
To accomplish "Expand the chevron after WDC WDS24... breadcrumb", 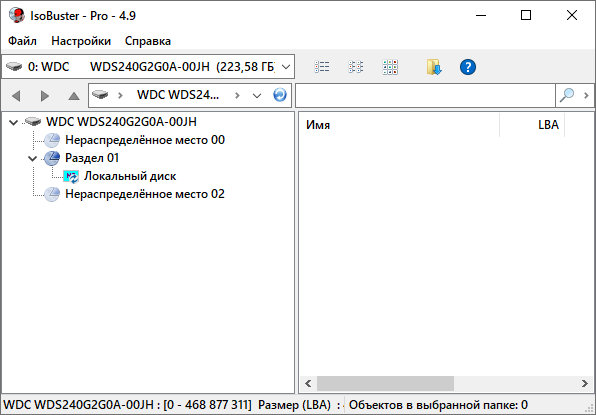I will (x=237, y=95).
